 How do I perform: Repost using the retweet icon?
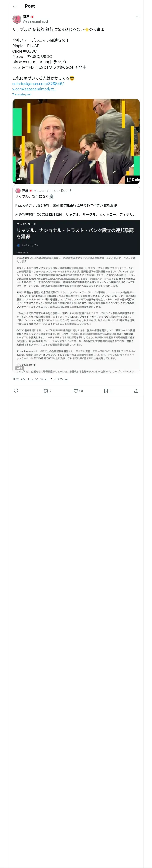(47, 391)
